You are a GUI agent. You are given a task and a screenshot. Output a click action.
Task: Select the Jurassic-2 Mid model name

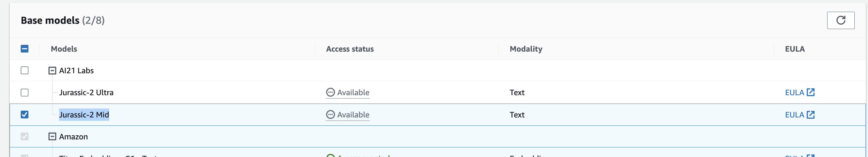(x=84, y=115)
